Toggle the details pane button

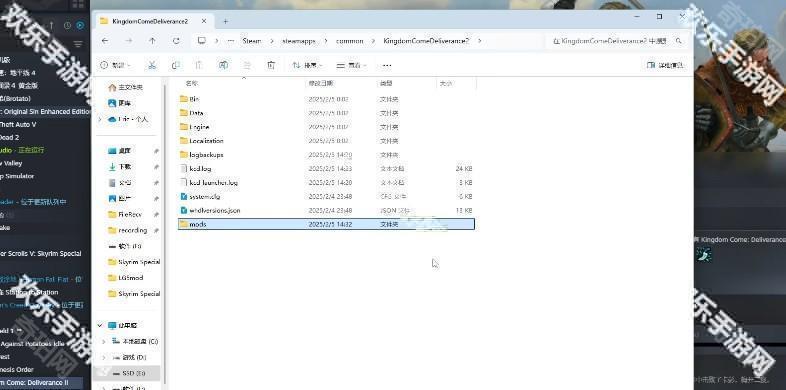665,65
